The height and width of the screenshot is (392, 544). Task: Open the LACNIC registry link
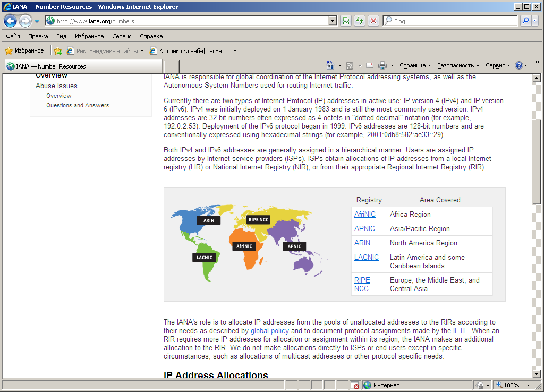point(367,258)
